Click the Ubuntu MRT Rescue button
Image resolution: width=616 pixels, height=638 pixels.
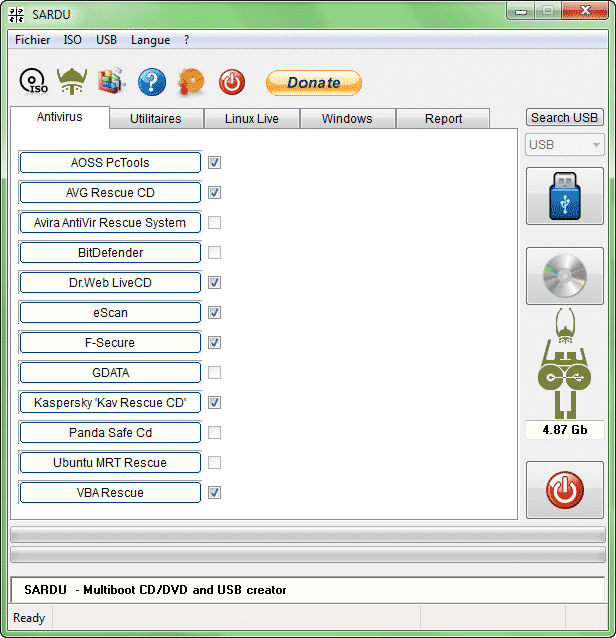coord(110,463)
